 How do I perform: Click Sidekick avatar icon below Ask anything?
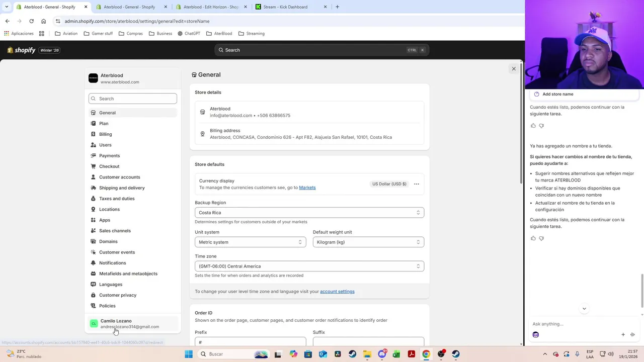(x=535, y=334)
